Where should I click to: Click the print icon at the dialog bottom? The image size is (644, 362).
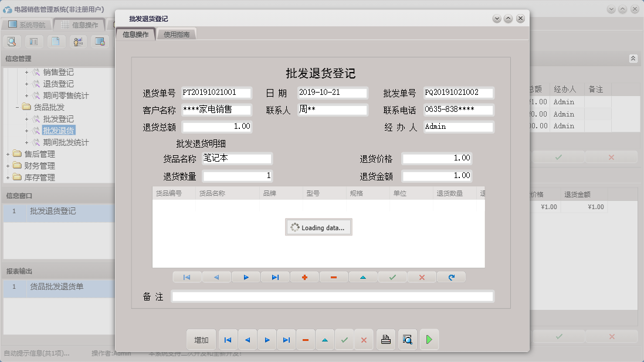385,340
